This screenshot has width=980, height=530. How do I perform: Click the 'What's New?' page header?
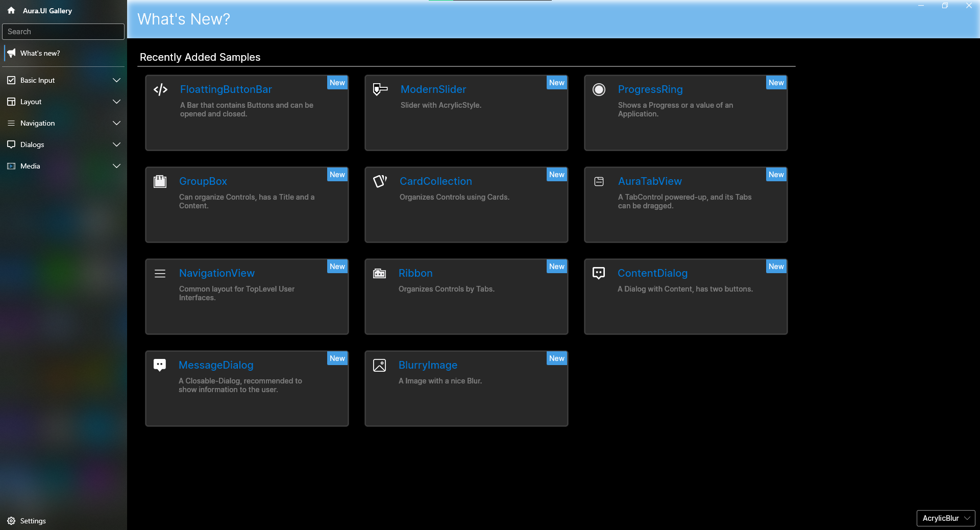click(x=184, y=19)
